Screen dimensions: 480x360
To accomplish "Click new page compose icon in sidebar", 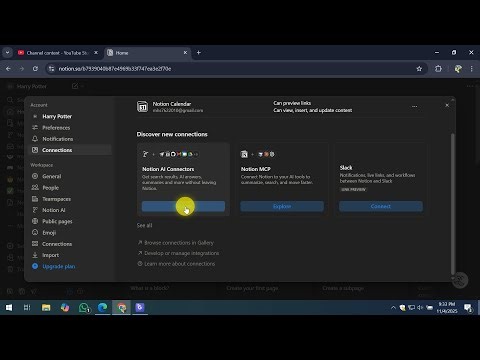I will click(x=75, y=86).
